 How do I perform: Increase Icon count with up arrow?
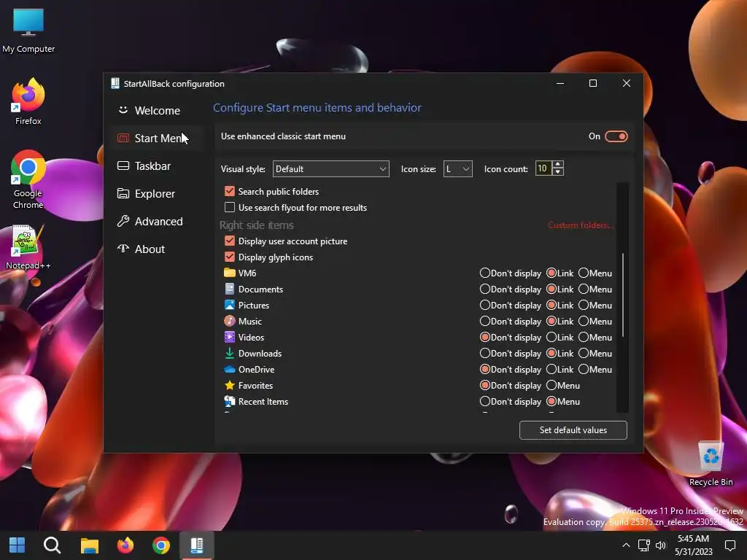558,164
